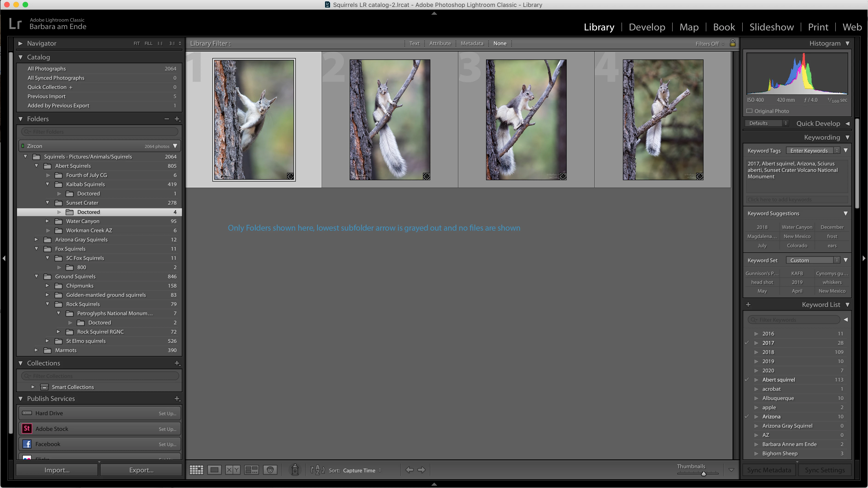Click the Export button
Screen dimensions: 868x488
(141, 470)
